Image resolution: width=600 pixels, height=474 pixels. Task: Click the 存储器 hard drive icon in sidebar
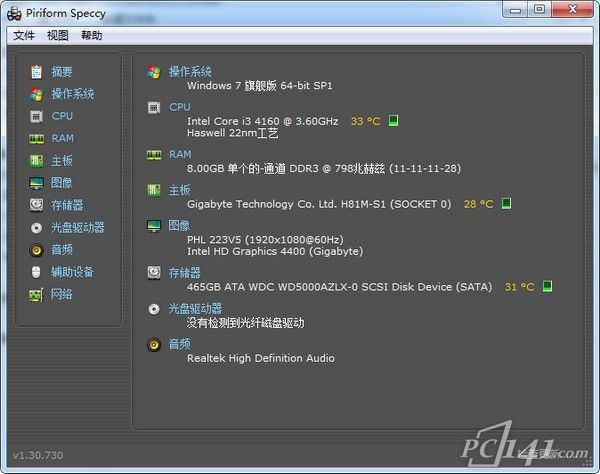tap(36, 205)
